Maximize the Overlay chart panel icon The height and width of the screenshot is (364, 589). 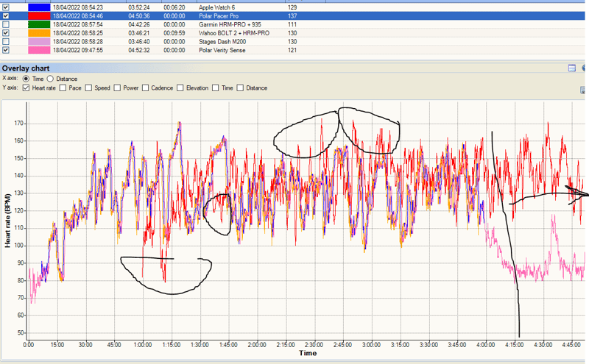pyautogui.click(x=572, y=68)
